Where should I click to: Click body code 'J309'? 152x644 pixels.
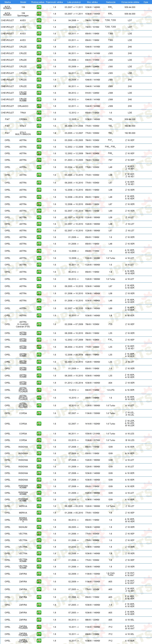(110, 106)
